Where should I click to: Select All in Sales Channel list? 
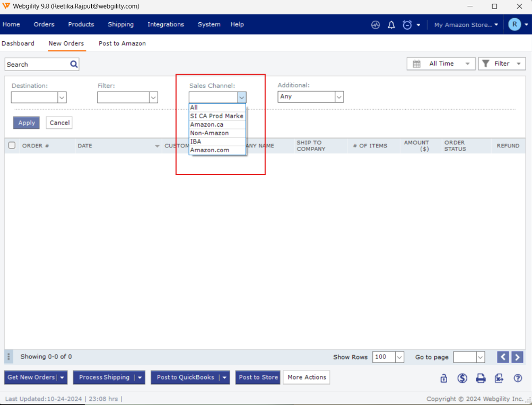(x=217, y=108)
